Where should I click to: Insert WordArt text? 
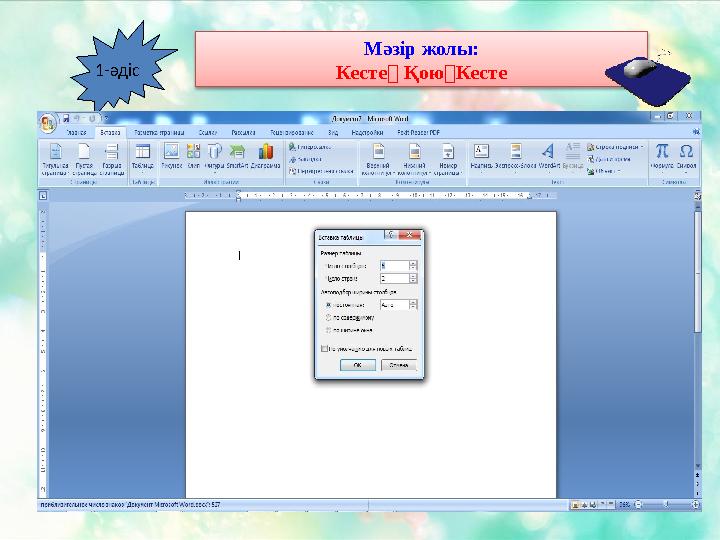[x=548, y=157]
